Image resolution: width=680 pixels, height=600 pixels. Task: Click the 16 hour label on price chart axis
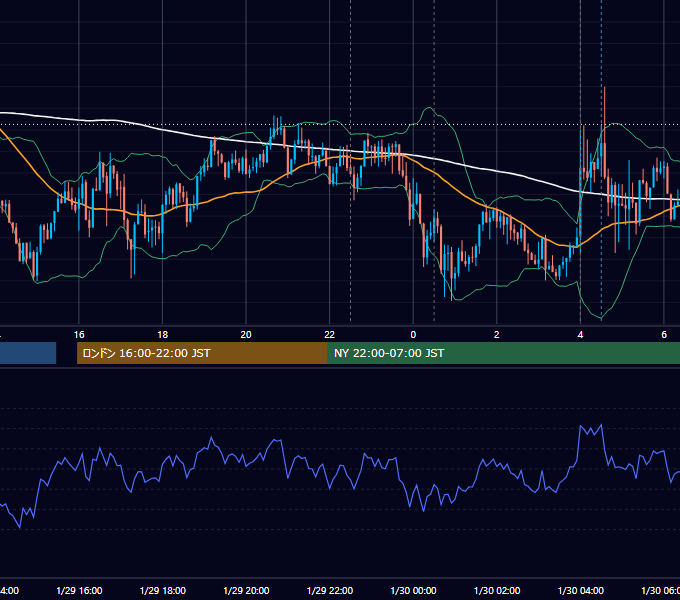click(x=79, y=335)
